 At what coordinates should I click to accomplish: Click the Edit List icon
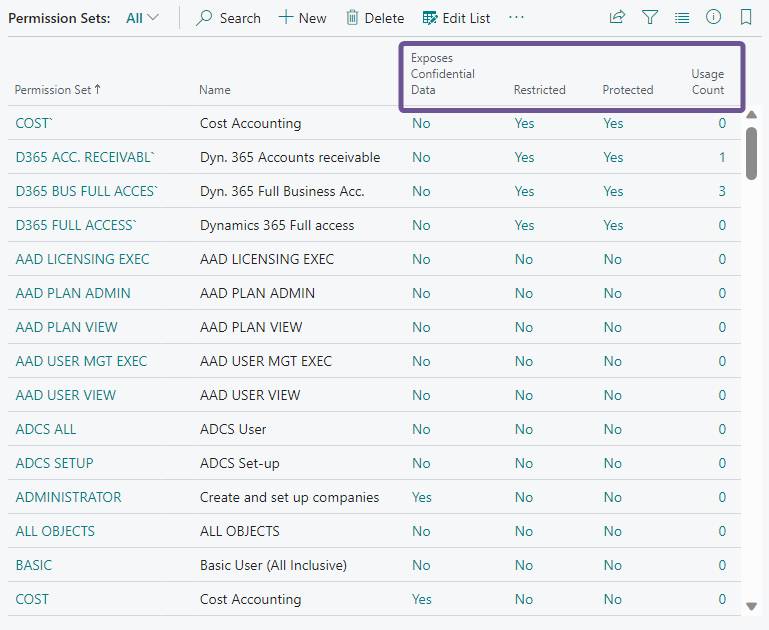pyautogui.click(x=430, y=18)
